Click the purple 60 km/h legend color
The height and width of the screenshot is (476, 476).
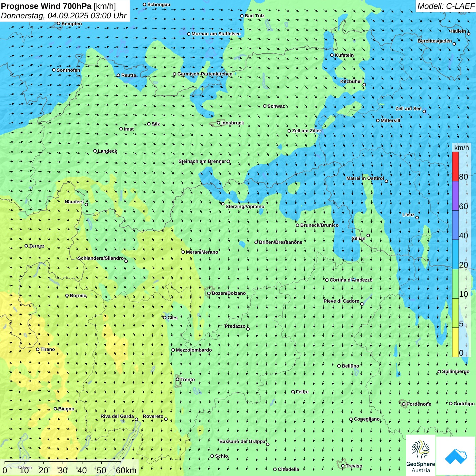(x=455, y=196)
